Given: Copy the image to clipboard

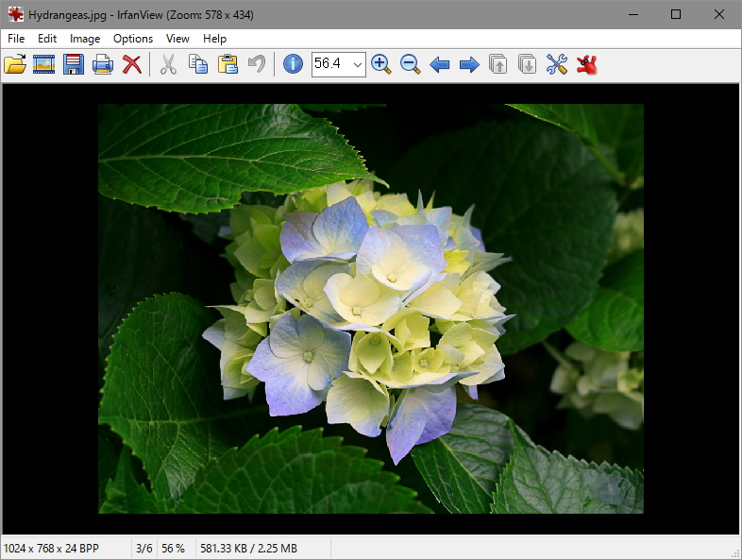Looking at the screenshot, I should [x=197, y=64].
